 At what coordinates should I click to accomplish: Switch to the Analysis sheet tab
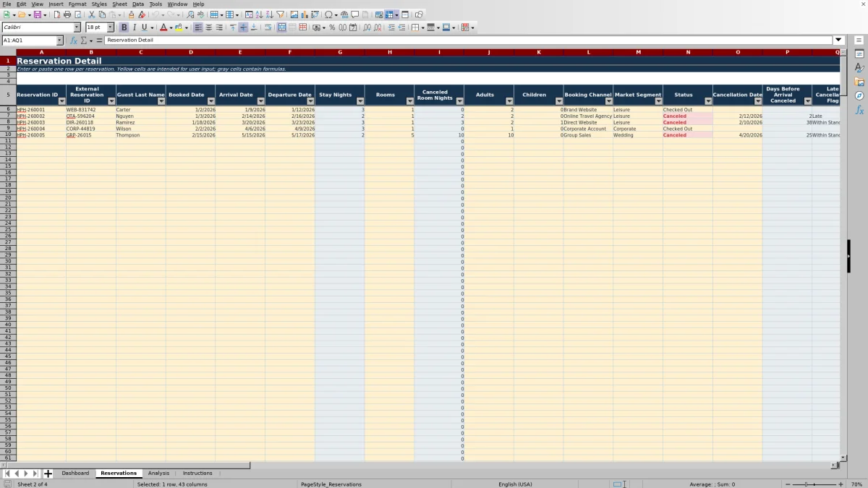pyautogui.click(x=158, y=473)
